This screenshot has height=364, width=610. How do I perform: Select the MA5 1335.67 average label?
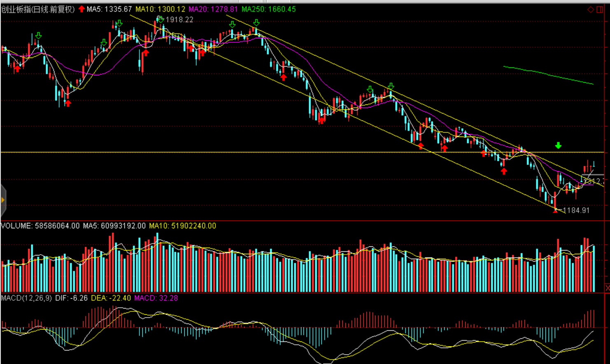tap(109, 9)
